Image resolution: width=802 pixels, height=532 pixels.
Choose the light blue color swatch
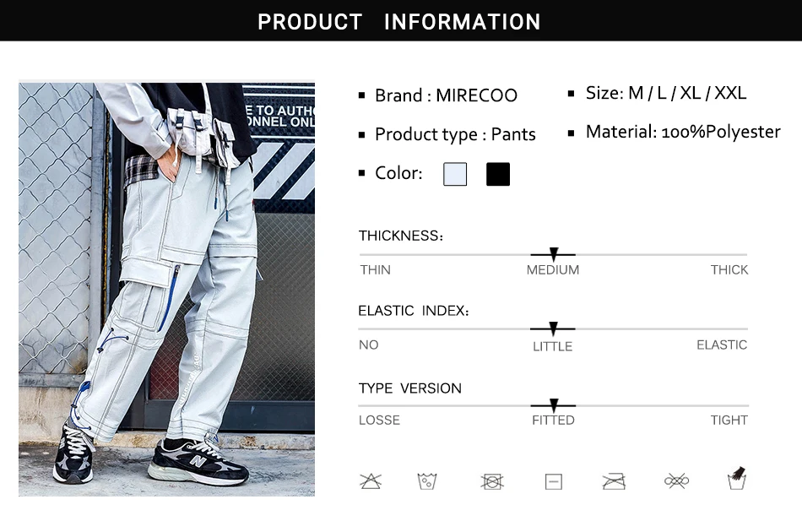455,174
